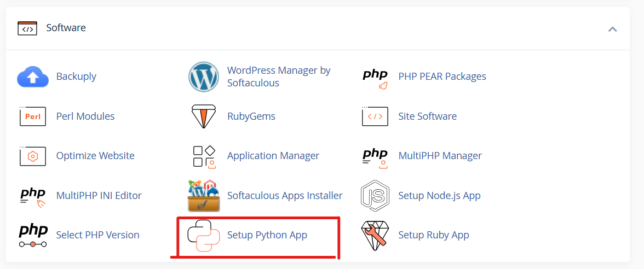Click the Software section header title
Image resolution: width=644 pixels, height=269 pixels.
click(x=66, y=28)
